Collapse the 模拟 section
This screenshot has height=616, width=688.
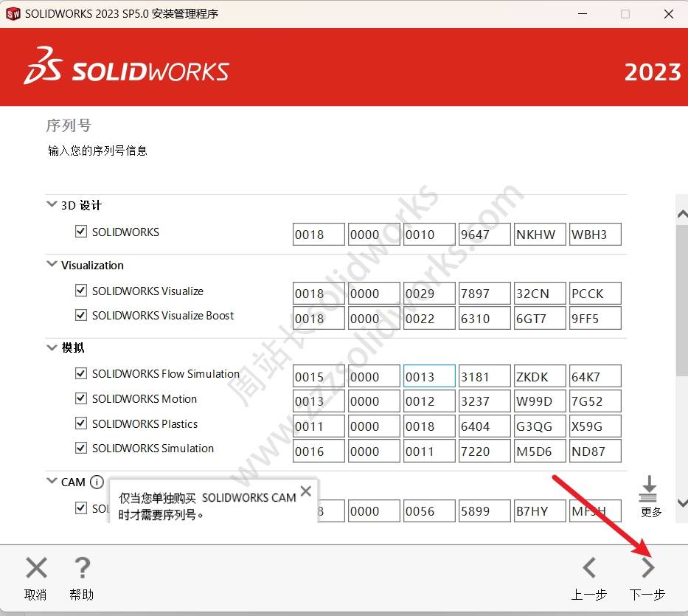(52, 347)
